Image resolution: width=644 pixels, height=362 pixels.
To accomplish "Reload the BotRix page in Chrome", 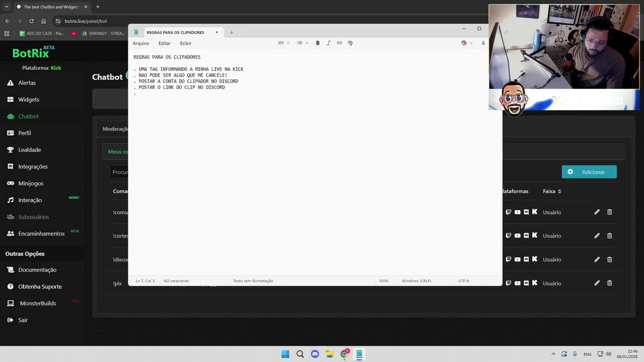I will [x=31, y=21].
